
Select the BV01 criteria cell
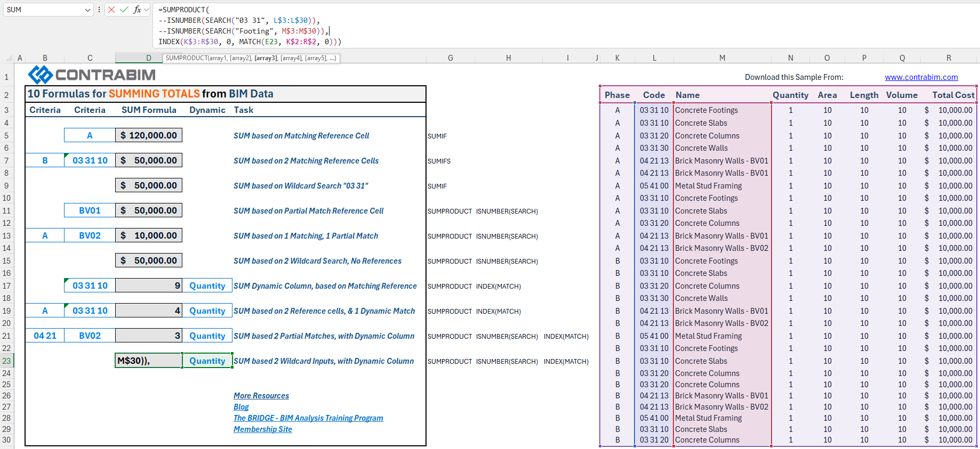90,210
